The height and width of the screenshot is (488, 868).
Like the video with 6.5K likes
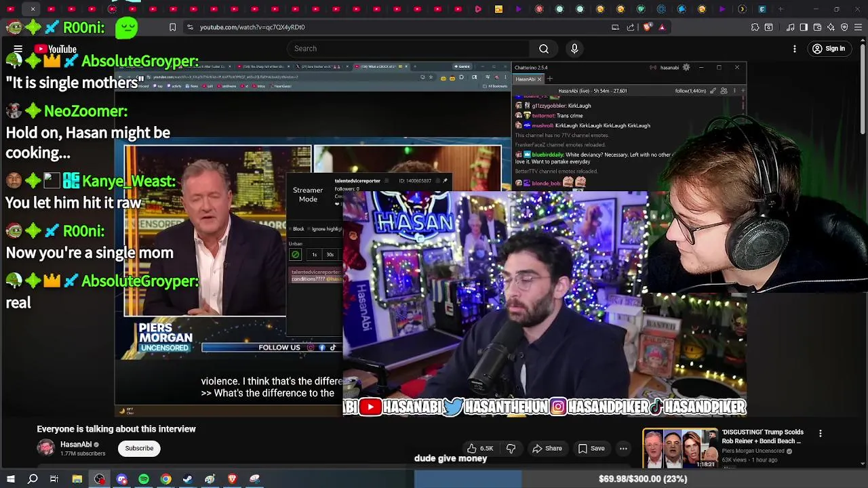(479, 448)
